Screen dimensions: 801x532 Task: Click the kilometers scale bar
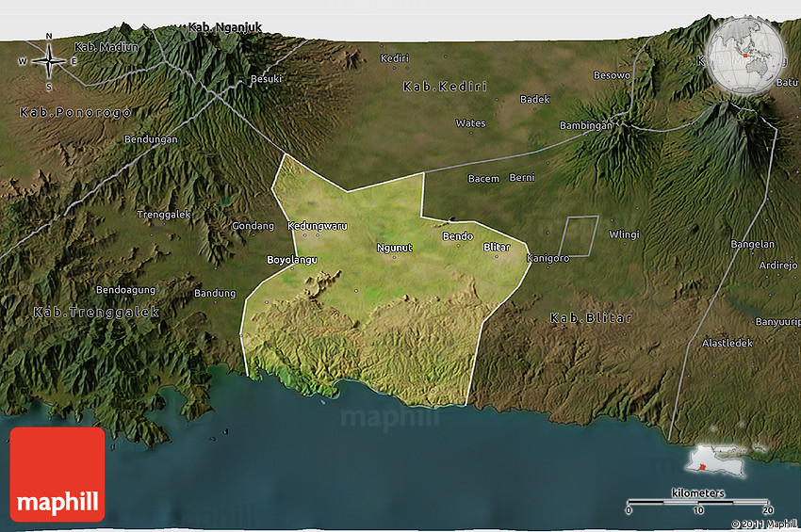pos(698,500)
